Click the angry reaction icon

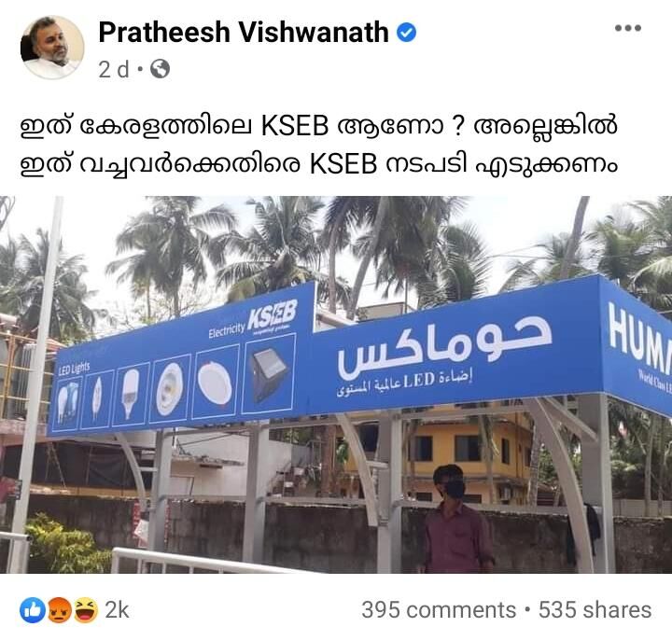tap(59, 609)
